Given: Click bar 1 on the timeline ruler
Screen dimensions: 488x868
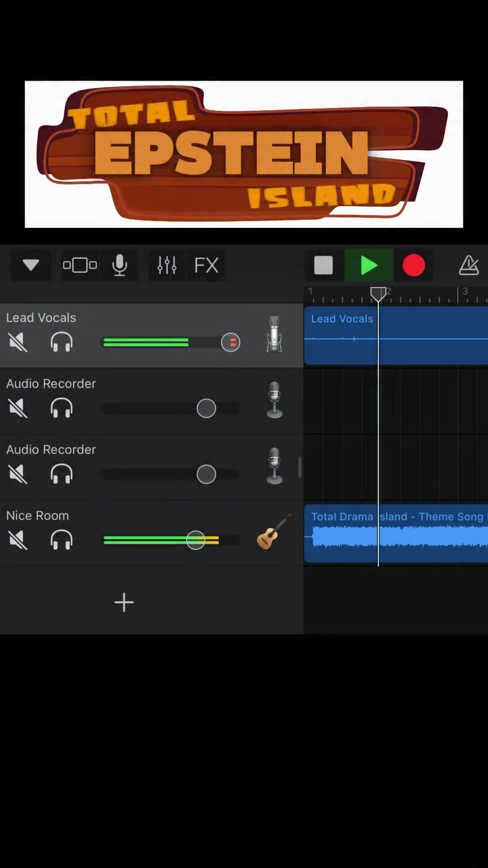Looking at the screenshot, I should (x=310, y=292).
